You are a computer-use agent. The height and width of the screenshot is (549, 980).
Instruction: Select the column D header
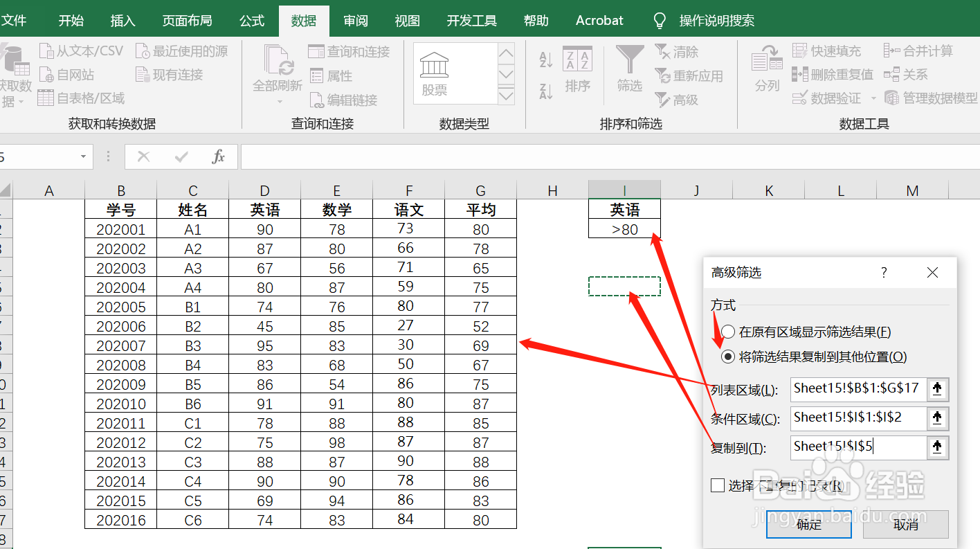(265, 190)
